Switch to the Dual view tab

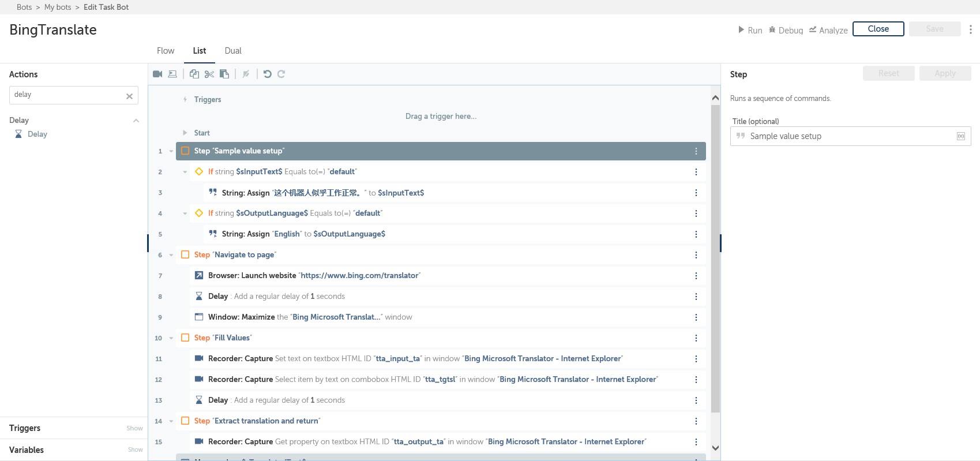point(233,51)
